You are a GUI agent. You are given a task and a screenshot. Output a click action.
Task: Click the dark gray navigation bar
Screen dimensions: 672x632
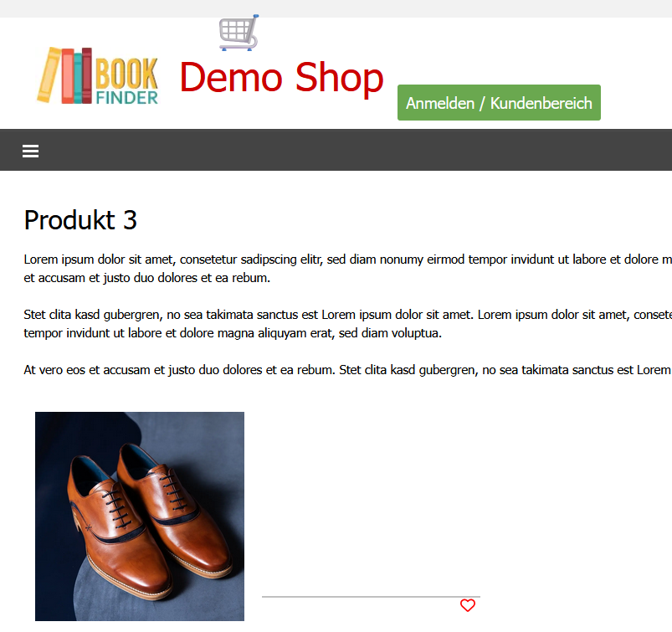[x=336, y=150]
